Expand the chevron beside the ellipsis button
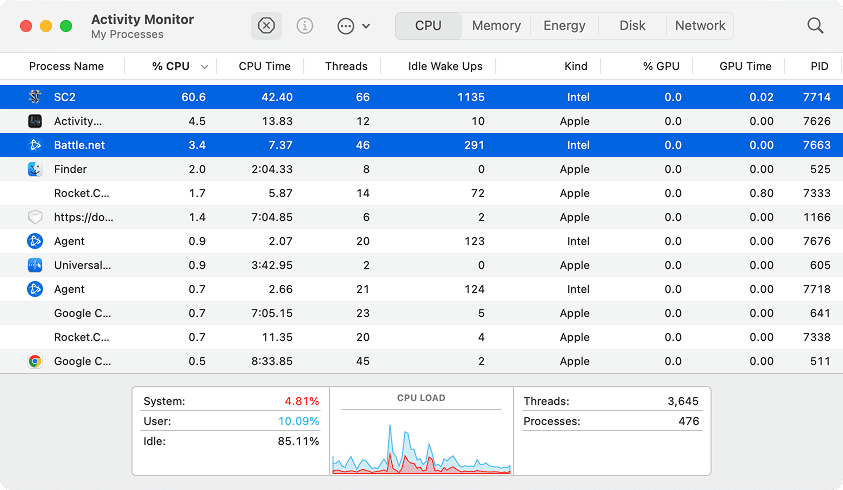This screenshot has height=490, width=843. click(x=366, y=26)
